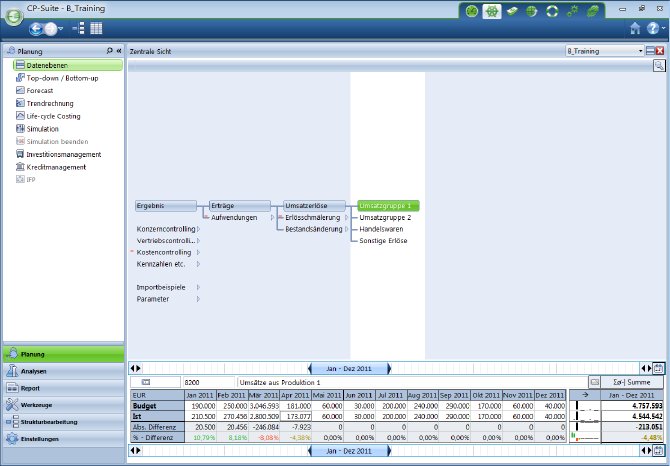The image size is (670, 466).
Task: Open the lifebuoy ring module icon
Action: tap(552, 12)
